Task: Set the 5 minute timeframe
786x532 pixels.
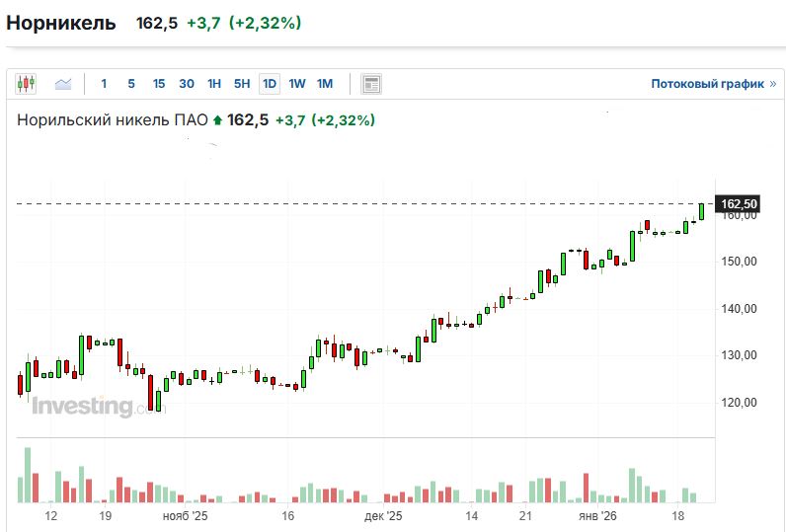Action: tap(131, 84)
